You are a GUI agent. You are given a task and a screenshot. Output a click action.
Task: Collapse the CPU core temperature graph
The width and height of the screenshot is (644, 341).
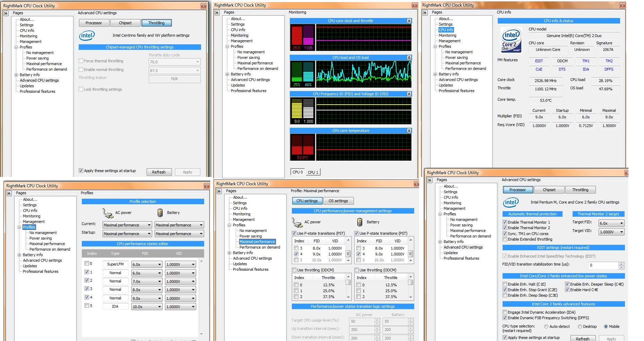tap(409, 131)
